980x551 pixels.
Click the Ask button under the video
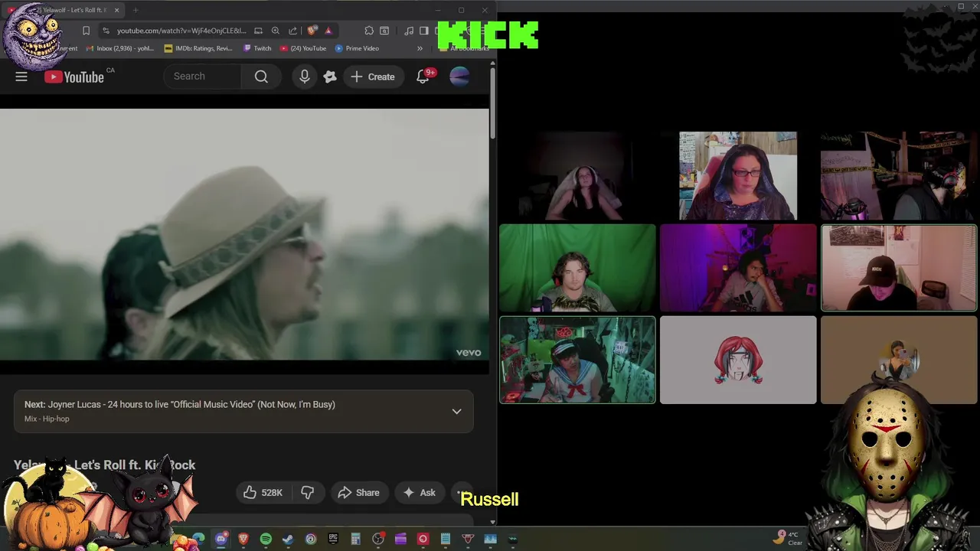[x=420, y=493]
